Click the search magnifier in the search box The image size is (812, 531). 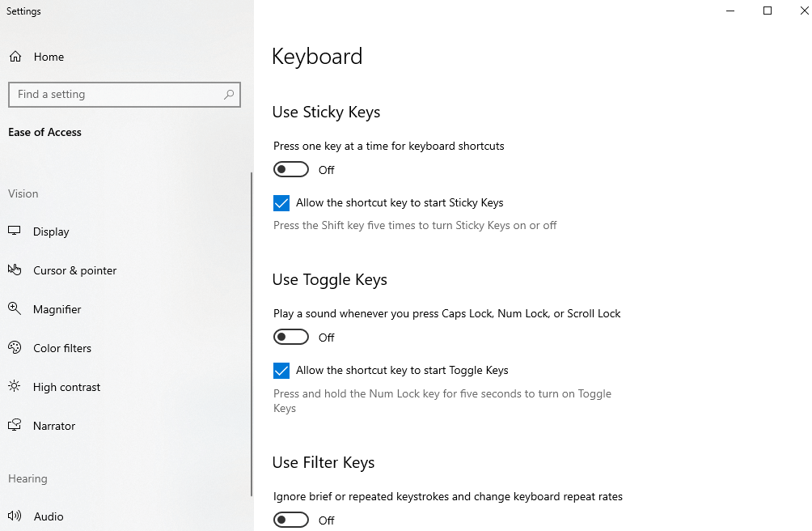coord(229,94)
